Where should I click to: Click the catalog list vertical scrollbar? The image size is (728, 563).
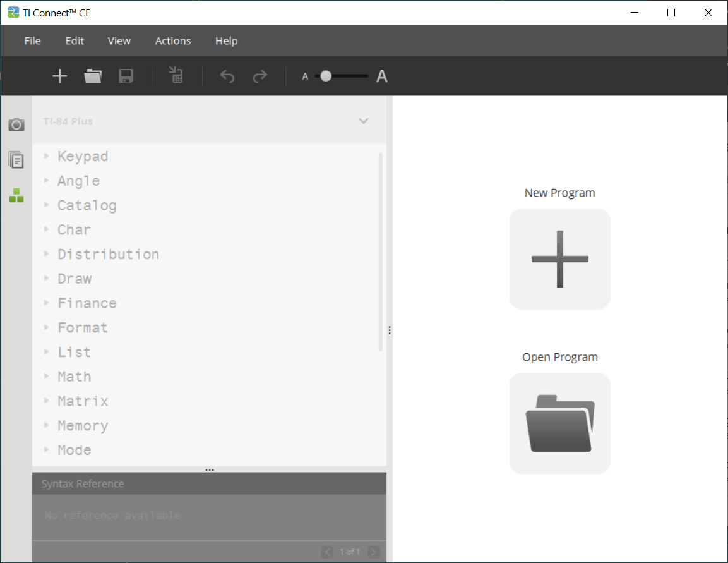pos(380,253)
